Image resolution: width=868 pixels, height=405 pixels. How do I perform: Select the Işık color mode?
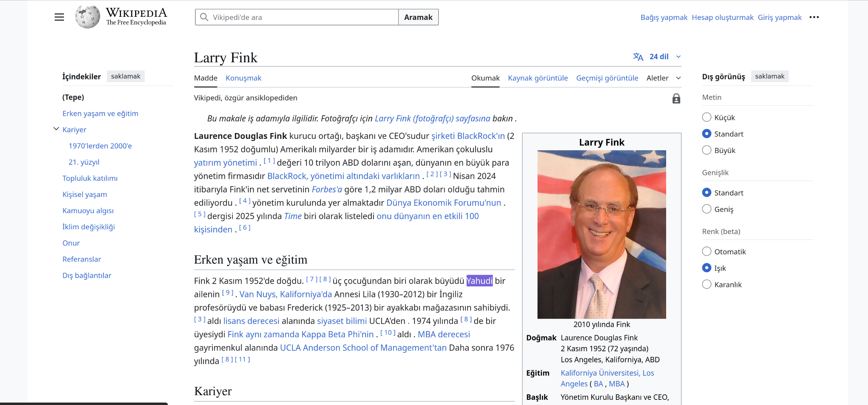[706, 268]
